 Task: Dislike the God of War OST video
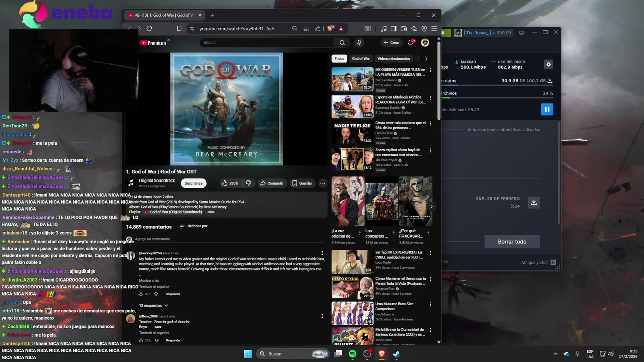[248, 183]
